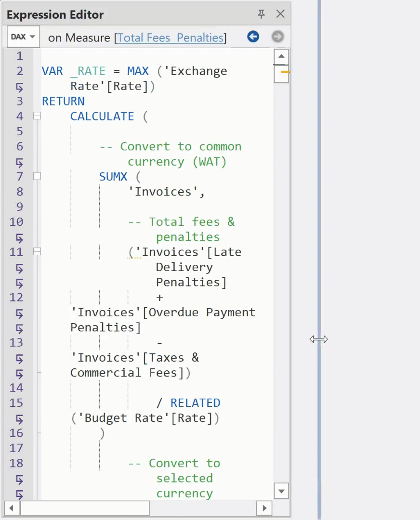Click the [Overdue Payment column reference
The width and height of the screenshot is (420, 520).
199,312
